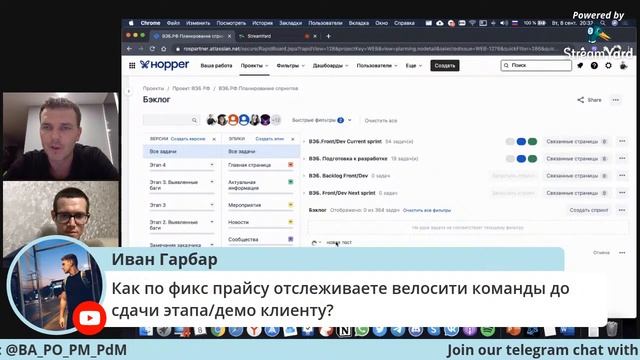Open a new browser tab
Viewport: 640px width, 360px height.
tap(329, 36)
